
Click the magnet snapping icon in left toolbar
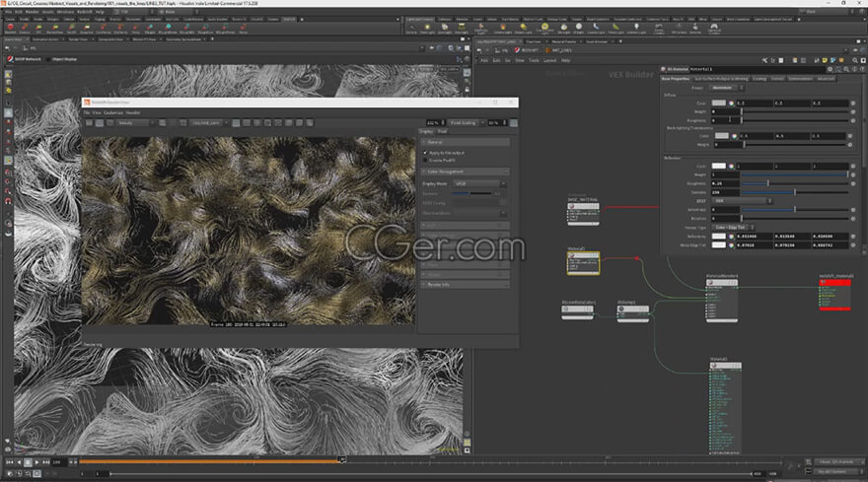(x=8, y=201)
